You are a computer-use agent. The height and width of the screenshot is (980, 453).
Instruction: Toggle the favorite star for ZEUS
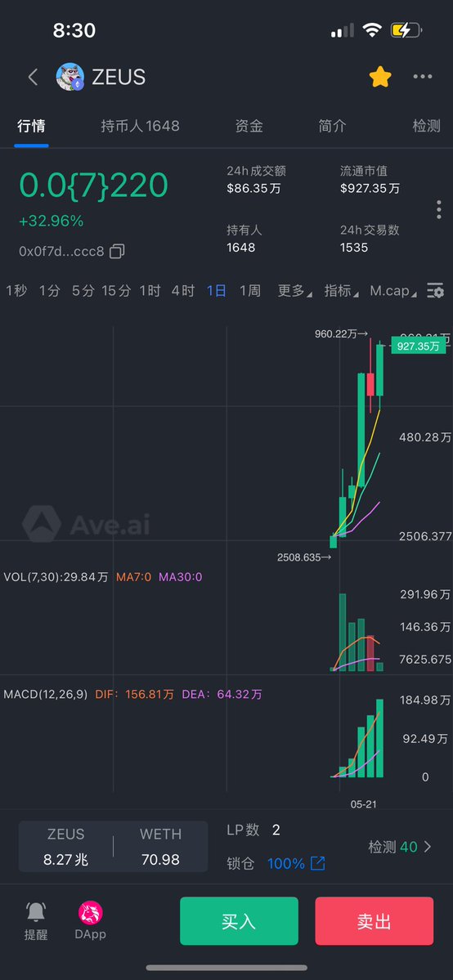tap(379, 78)
